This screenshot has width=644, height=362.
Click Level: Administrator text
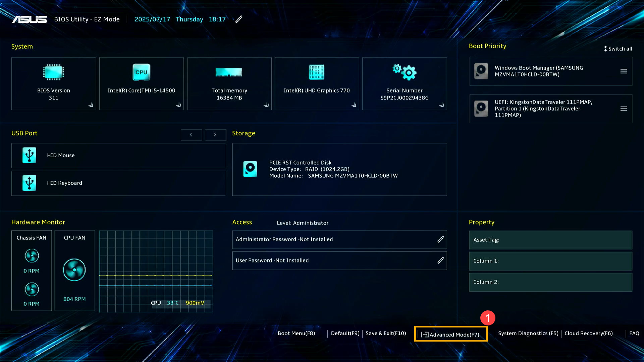click(x=303, y=223)
